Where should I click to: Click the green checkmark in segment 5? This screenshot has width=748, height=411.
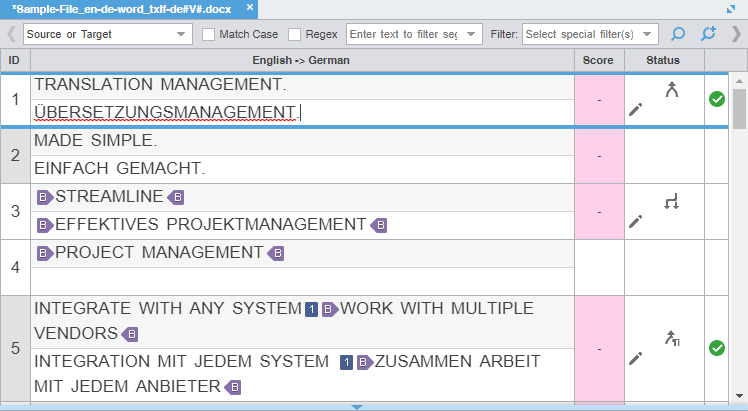[716, 348]
